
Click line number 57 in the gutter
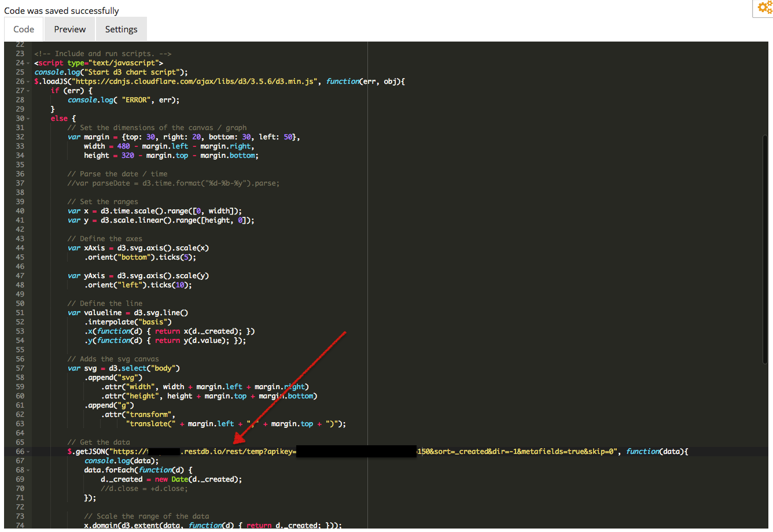(20, 368)
